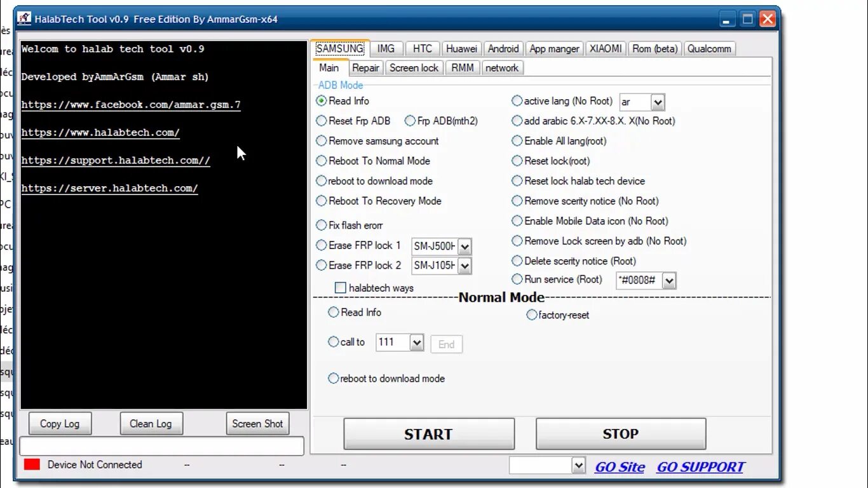Viewport: 868px width, 488px height.
Task: Click the empty text field below log buttons
Action: tap(162, 446)
